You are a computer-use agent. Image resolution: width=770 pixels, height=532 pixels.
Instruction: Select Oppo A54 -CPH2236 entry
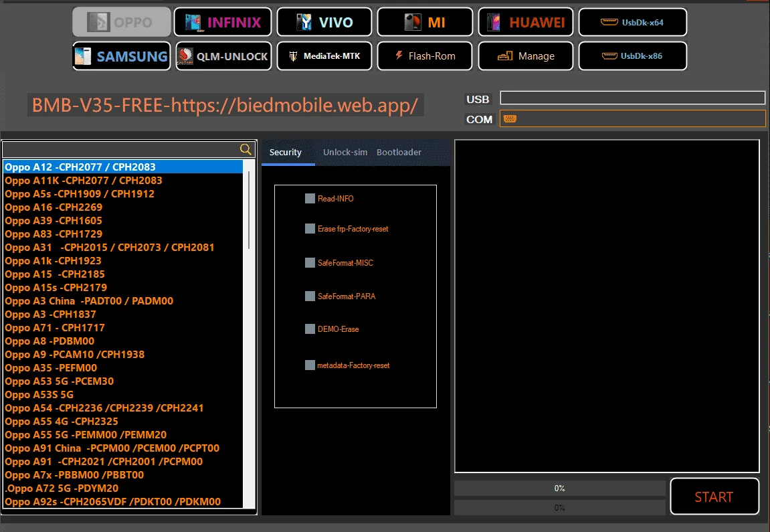(x=123, y=408)
